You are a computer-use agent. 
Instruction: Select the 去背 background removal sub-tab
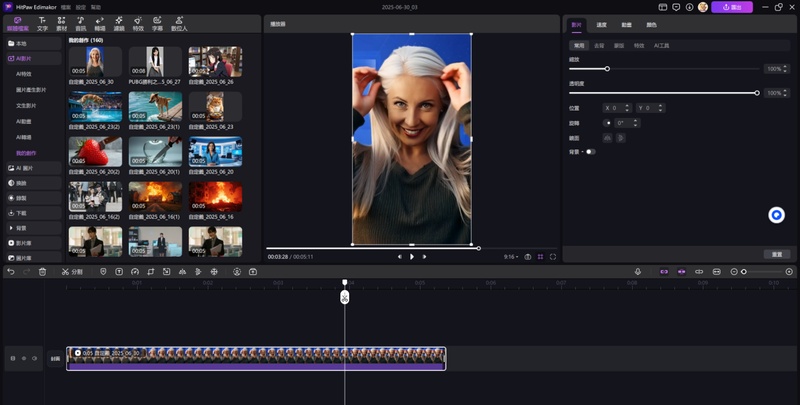point(599,46)
